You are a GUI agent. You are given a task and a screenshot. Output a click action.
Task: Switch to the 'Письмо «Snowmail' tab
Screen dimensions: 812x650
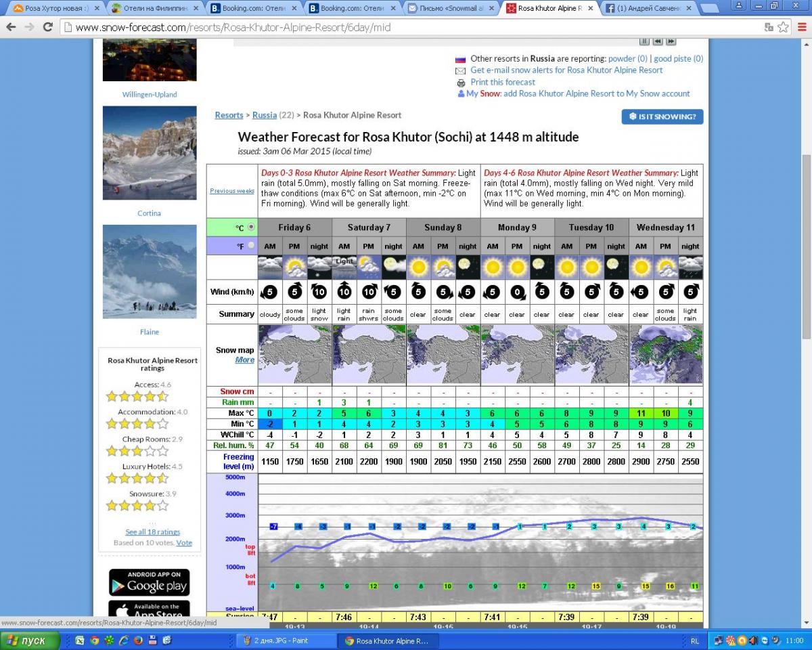click(452, 9)
